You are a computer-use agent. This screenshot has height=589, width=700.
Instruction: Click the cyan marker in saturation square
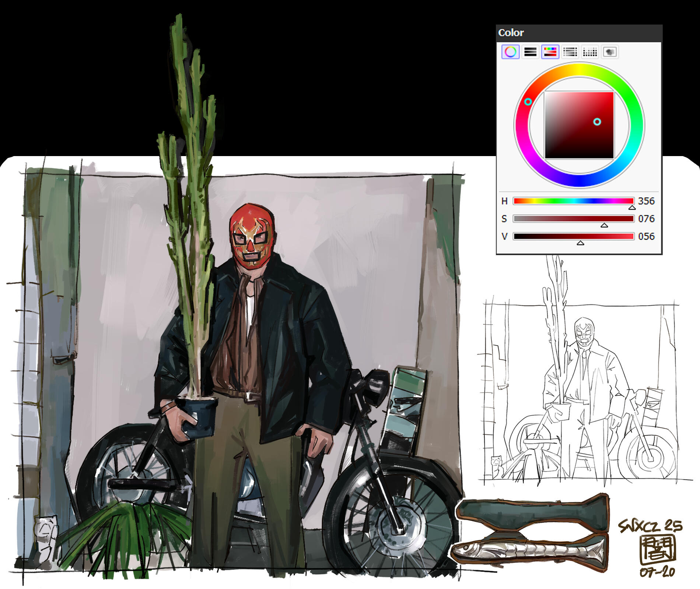point(597,122)
